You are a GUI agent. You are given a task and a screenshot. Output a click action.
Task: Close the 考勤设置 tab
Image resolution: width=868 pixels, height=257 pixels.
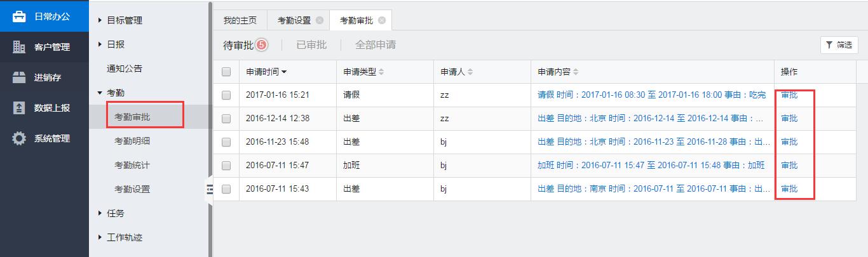click(320, 20)
